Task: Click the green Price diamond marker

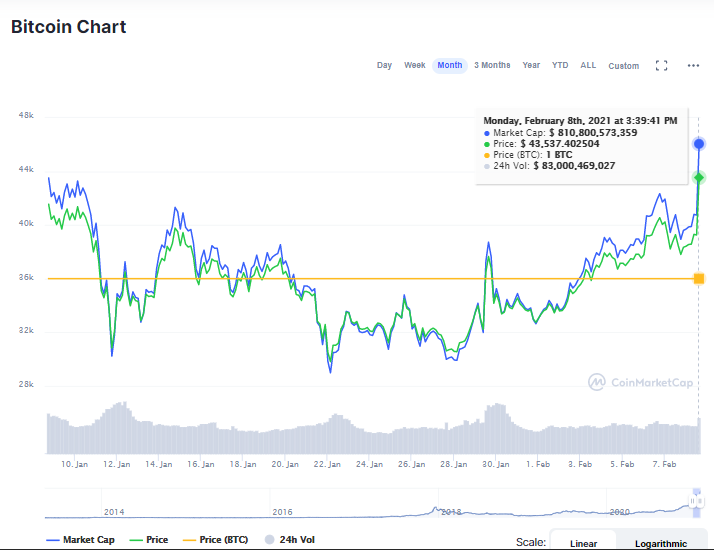Action: [x=699, y=178]
